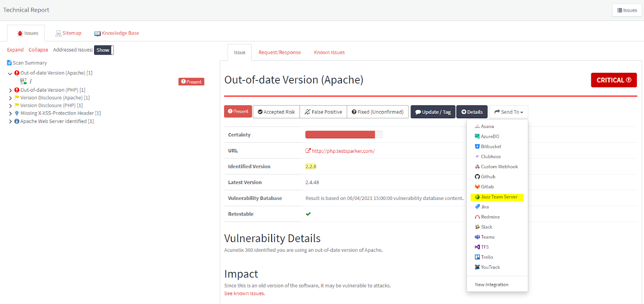This screenshot has width=644, height=304.
Task: Choose New Integration from the menu
Action: (491, 284)
